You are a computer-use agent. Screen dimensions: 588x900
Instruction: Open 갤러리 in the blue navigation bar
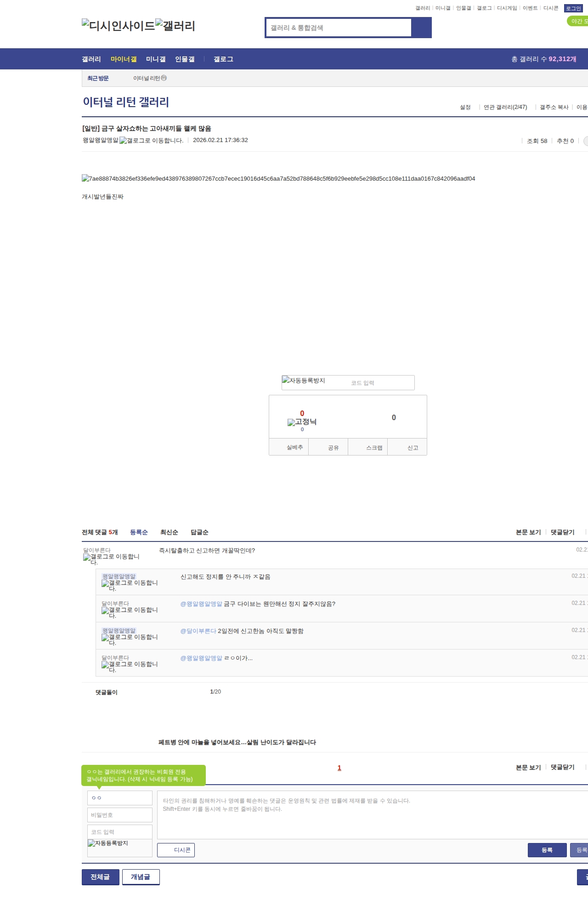tap(91, 59)
